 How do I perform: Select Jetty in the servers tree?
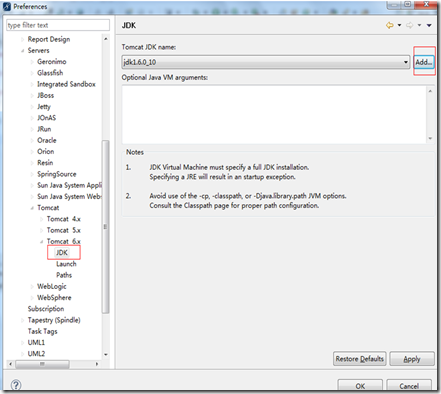click(44, 107)
